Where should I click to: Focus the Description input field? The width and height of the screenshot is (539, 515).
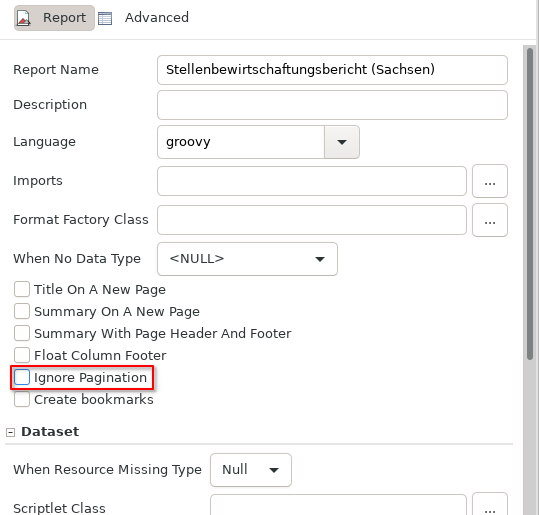coord(332,105)
